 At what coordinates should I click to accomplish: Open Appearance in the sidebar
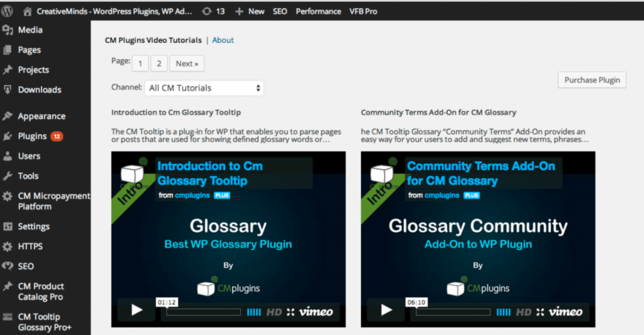coord(42,116)
